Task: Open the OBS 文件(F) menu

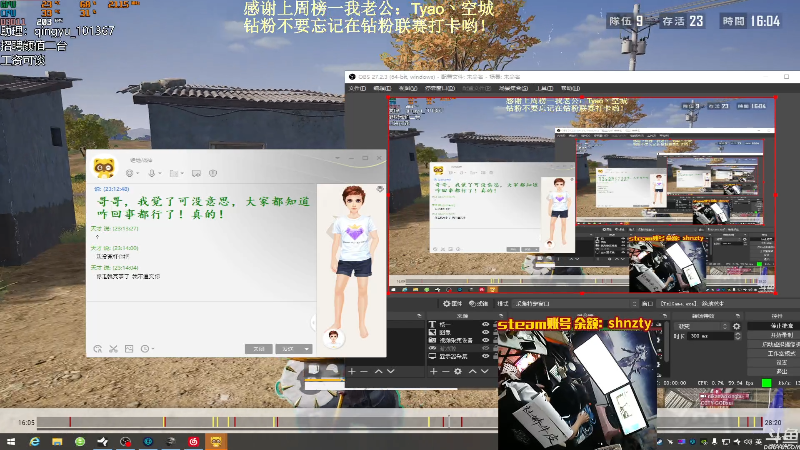Action: pos(357,88)
